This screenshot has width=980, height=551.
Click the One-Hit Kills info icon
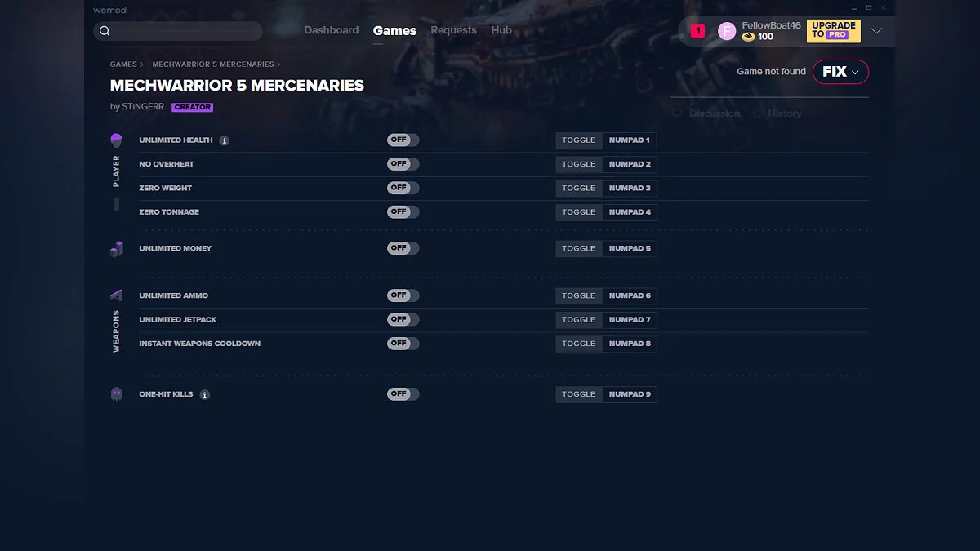(205, 394)
